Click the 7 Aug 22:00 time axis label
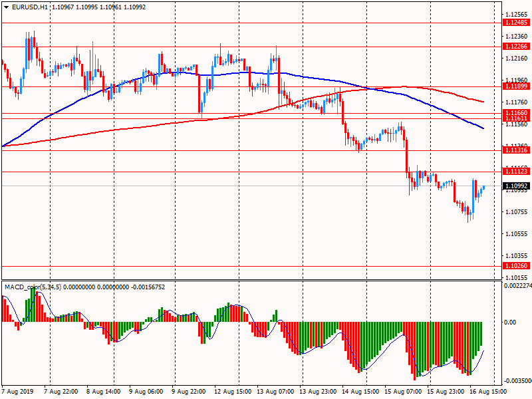Image resolution: width=532 pixels, height=399 pixels. click(x=61, y=392)
